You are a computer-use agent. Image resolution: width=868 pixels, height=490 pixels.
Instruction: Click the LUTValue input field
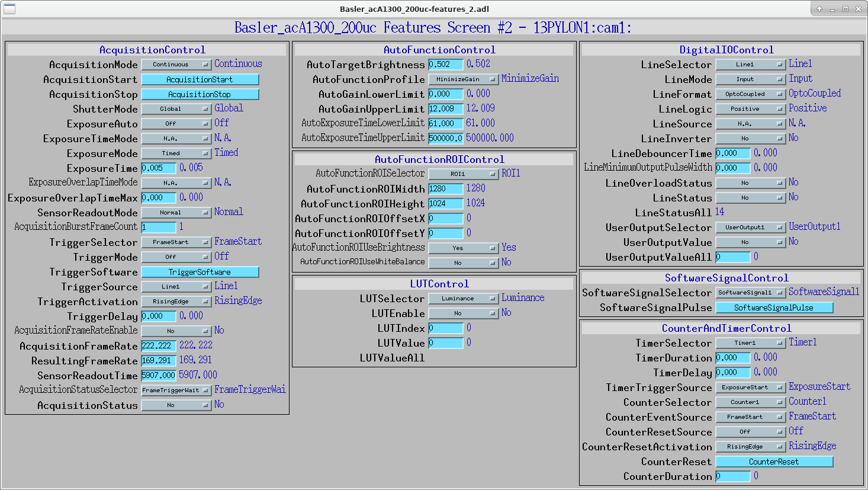[446, 343]
